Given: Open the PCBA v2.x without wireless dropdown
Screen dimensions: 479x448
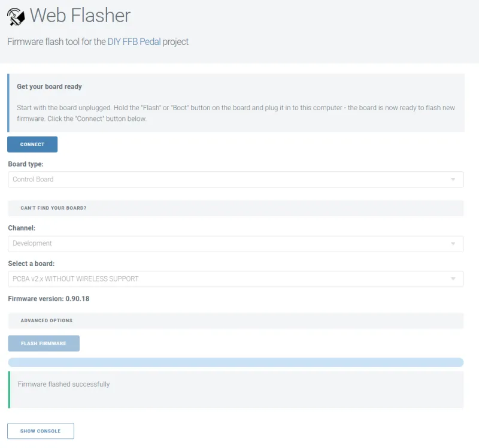Looking at the screenshot, I should click(x=236, y=279).
